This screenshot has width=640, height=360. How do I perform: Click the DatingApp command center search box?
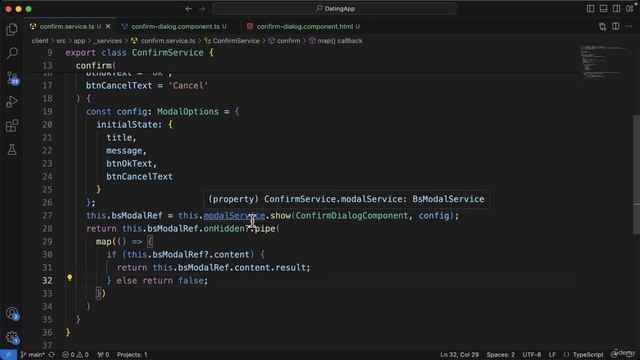335,9
